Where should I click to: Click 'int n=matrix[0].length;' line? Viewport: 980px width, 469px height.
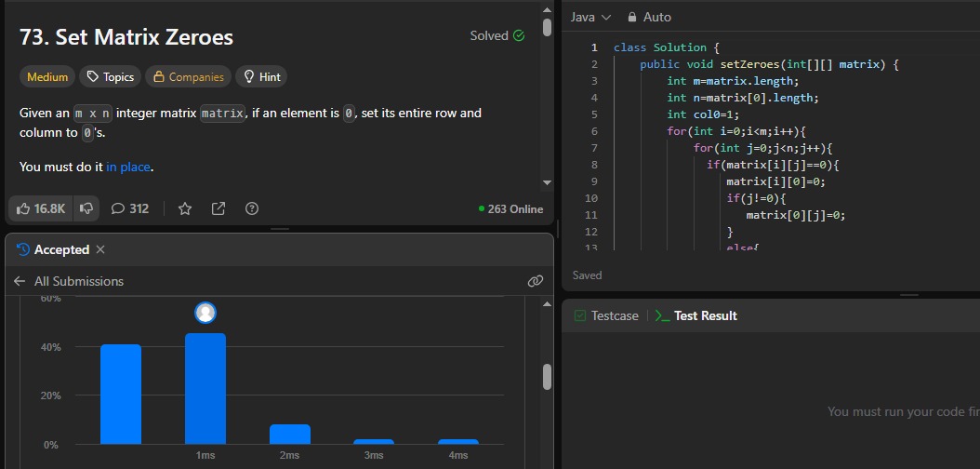click(x=743, y=98)
